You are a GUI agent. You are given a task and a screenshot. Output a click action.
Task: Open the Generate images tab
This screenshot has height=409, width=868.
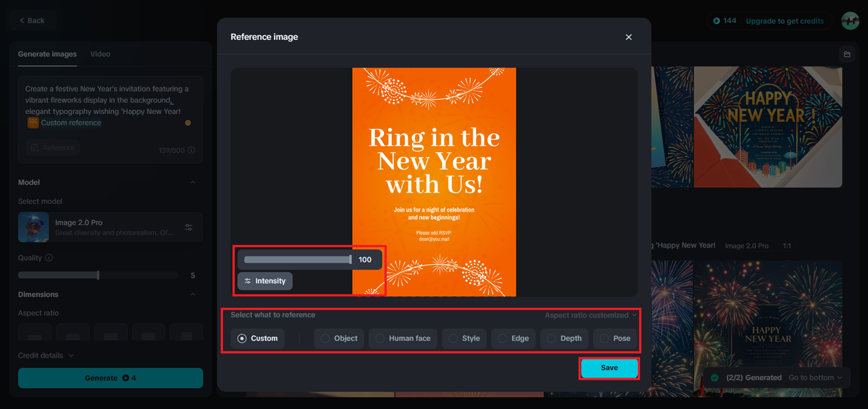[47, 54]
